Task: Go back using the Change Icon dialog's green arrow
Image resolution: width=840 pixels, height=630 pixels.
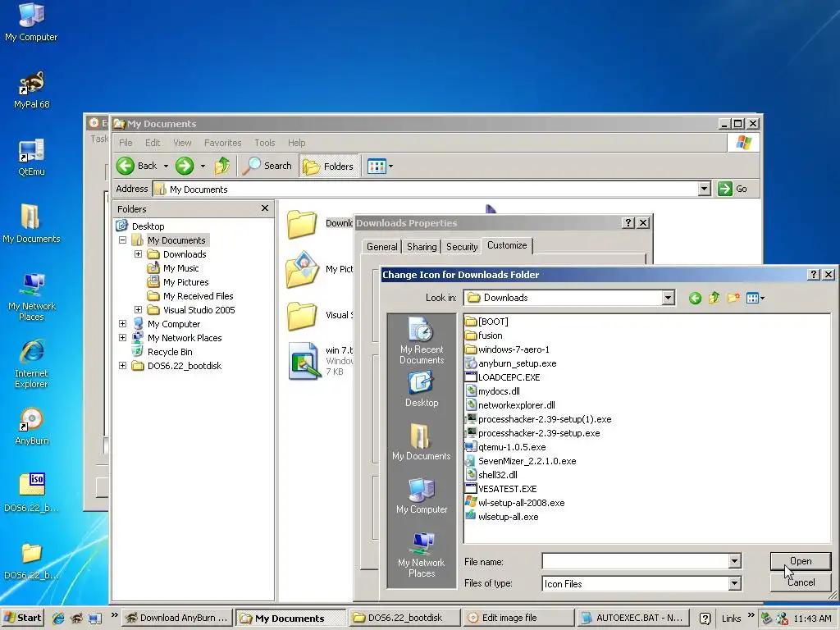Action: 695,298
